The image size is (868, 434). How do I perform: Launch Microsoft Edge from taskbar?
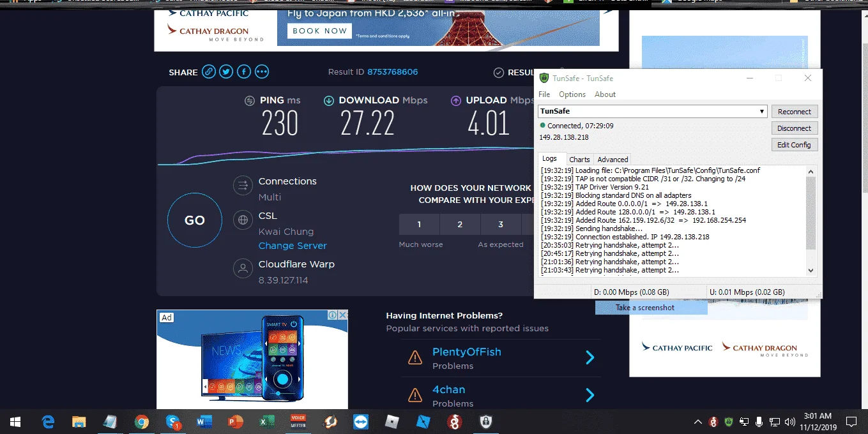pyautogui.click(x=48, y=422)
